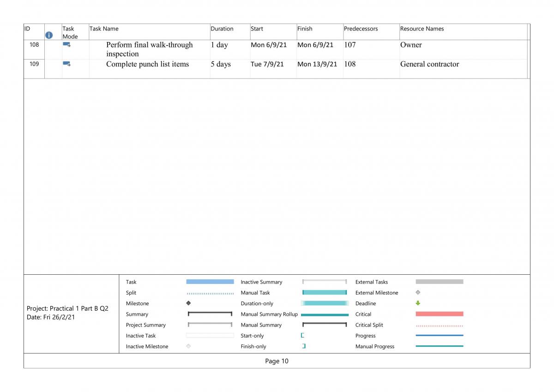Click predecessor cell showing 107
Image resolution: width=554 pixels, height=392 pixels.
[371, 49]
